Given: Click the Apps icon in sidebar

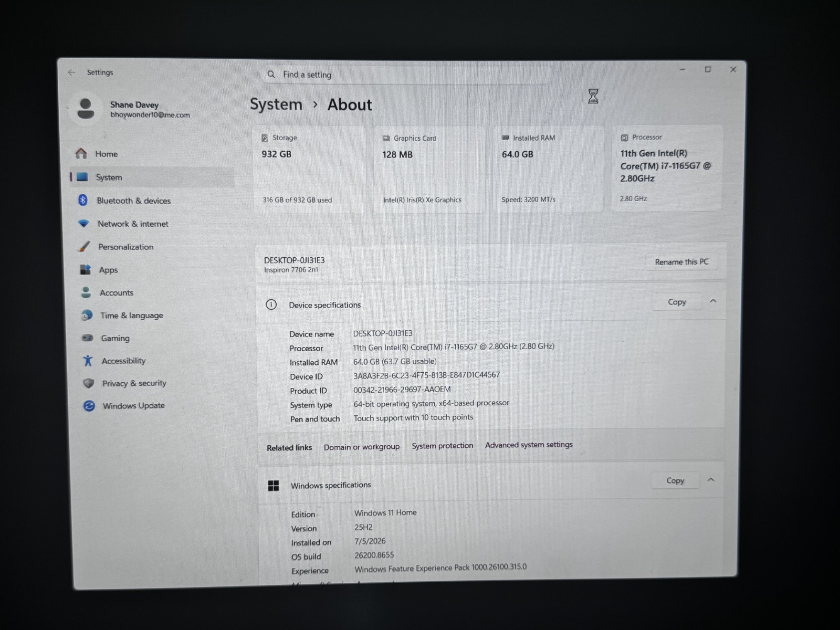Looking at the screenshot, I should [85, 269].
